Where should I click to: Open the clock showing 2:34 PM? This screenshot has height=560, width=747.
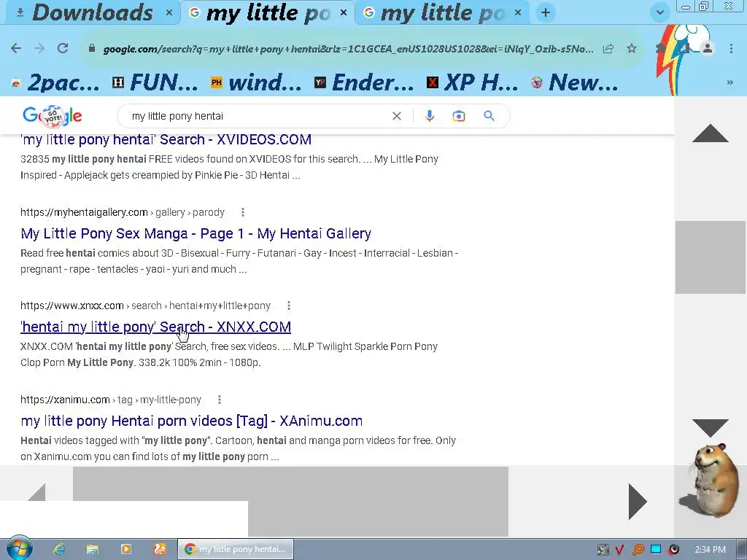coord(710,550)
